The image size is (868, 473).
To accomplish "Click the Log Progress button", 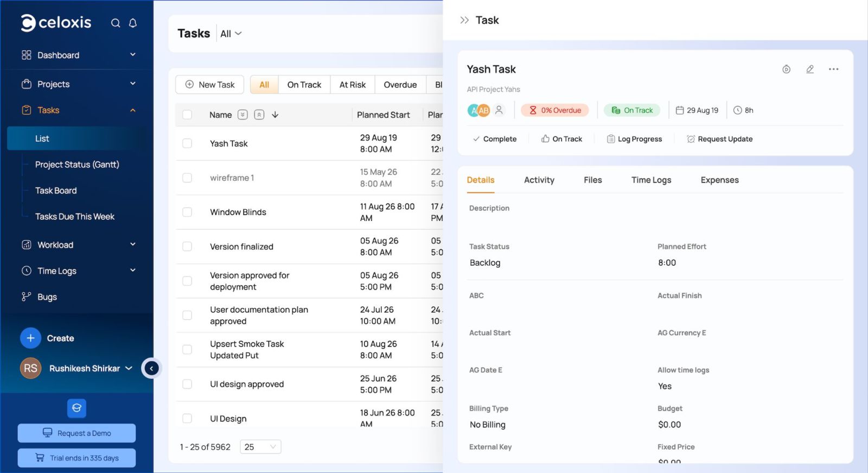I will pyautogui.click(x=634, y=139).
